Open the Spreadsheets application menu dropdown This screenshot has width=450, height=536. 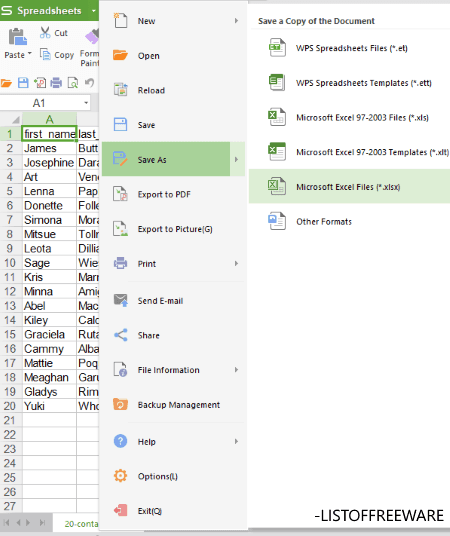(94, 11)
